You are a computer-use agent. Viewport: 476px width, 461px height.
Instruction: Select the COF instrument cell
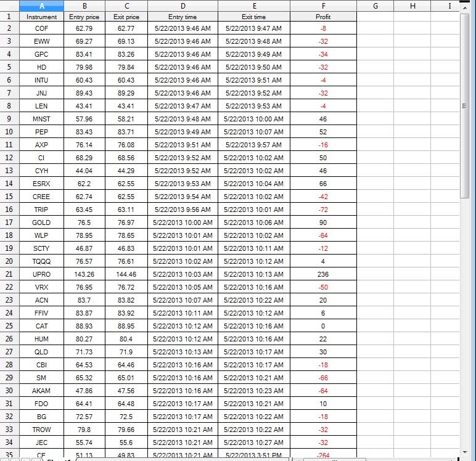pyautogui.click(x=41, y=28)
